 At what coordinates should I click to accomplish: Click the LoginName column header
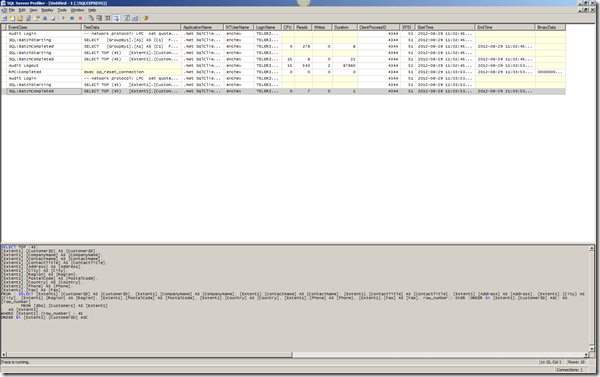[268, 27]
